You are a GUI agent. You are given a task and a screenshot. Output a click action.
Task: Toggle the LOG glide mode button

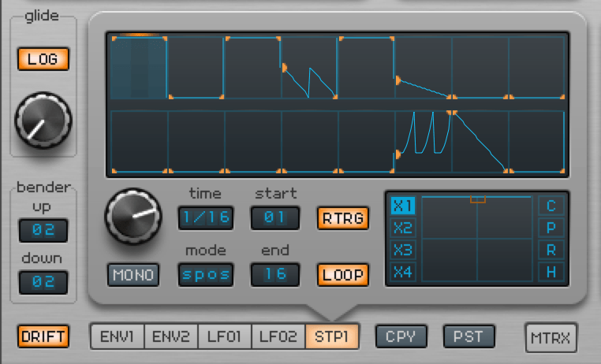point(43,59)
